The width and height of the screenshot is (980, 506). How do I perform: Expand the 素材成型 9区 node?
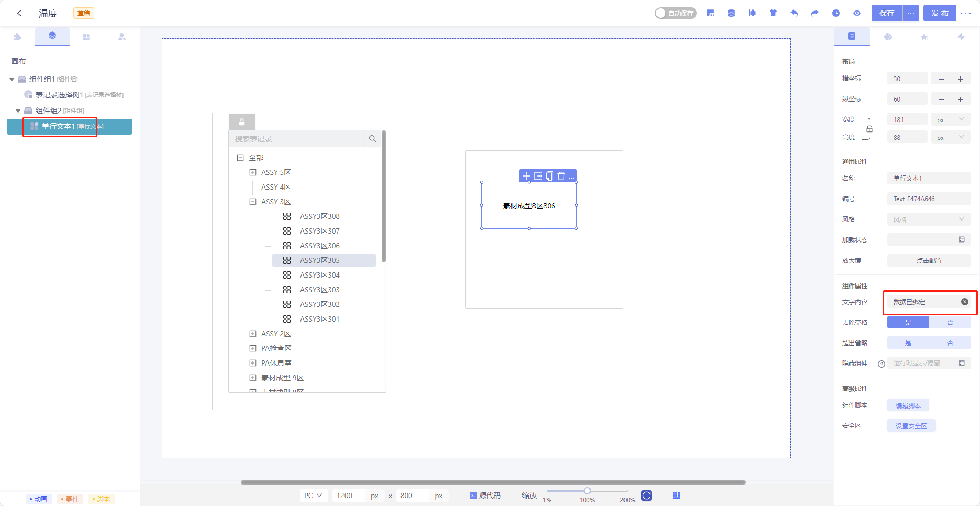tap(253, 378)
